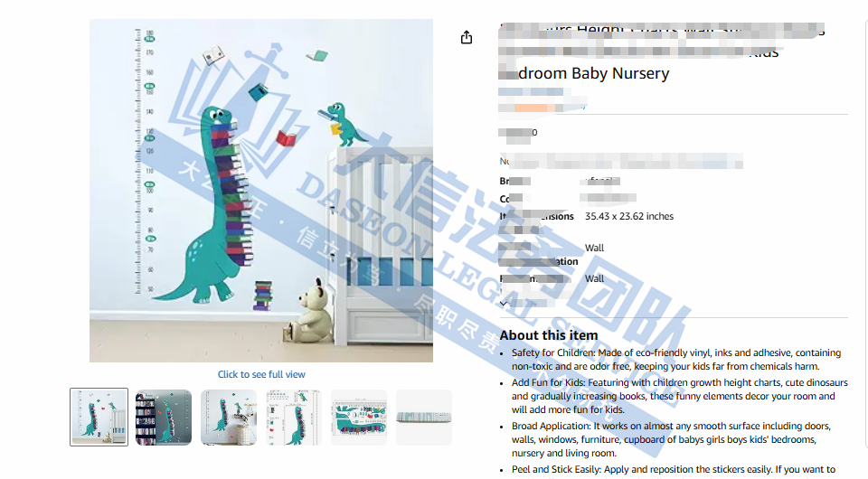868x479 pixels.
Task: Click the orange star rating under the title
Action: point(534,108)
